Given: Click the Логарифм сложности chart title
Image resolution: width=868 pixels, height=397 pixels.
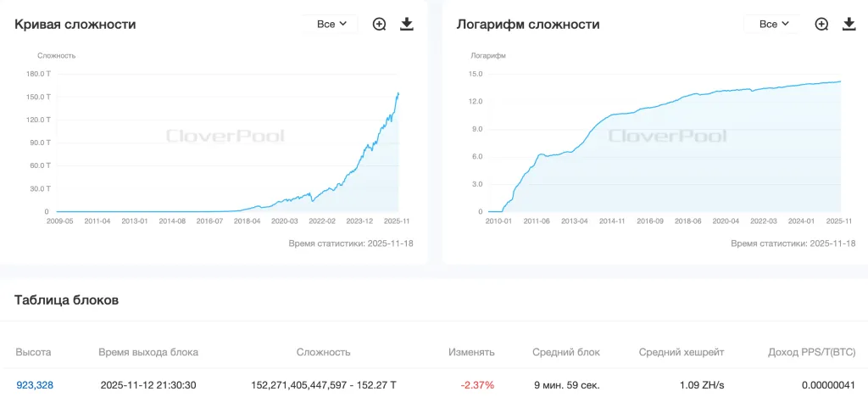Looking at the screenshot, I should 528,25.
